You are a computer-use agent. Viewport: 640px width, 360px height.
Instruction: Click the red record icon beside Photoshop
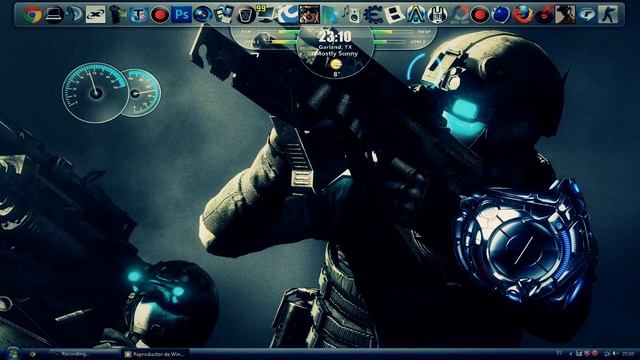tap(160, 15)
